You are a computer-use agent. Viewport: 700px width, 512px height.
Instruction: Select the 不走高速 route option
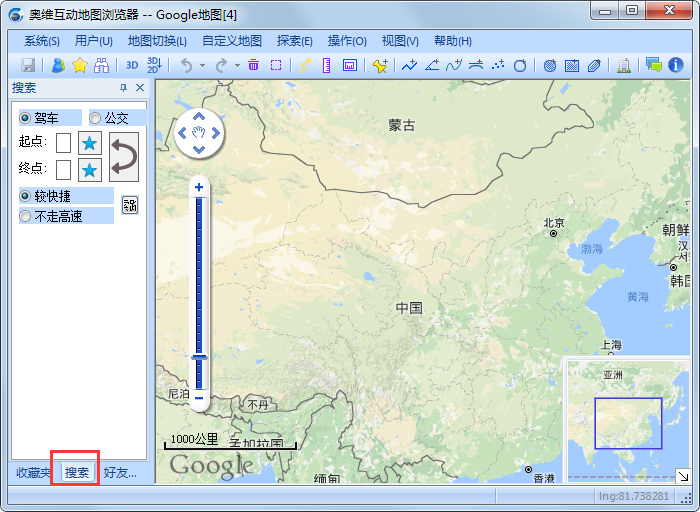point(66,216)
